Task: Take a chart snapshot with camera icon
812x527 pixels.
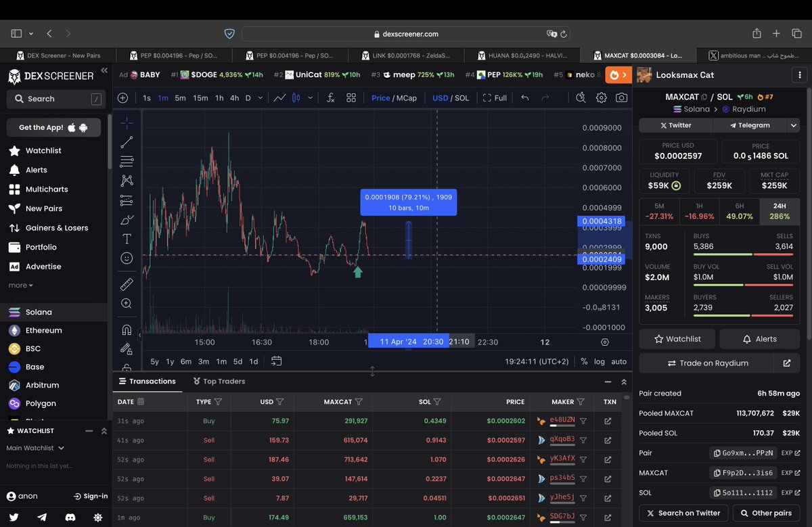Action: [x=621, y=98]
